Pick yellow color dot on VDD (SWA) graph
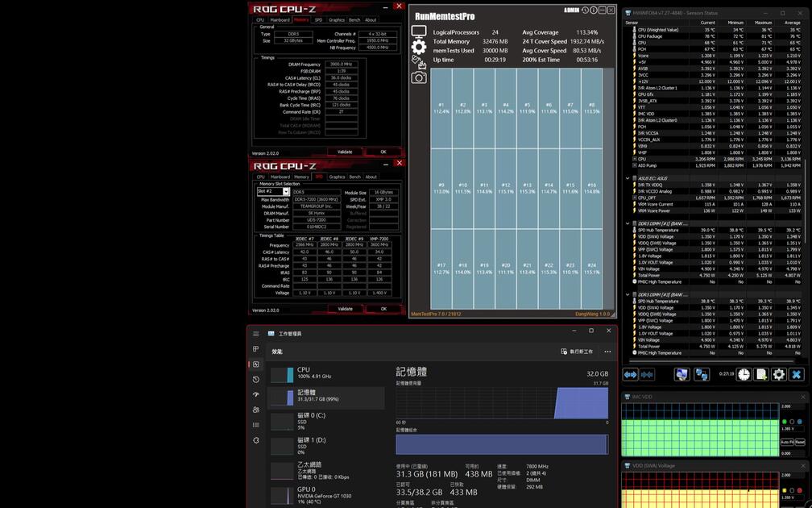The height and width of the screenshot is (508, 812). pos(785,490)
